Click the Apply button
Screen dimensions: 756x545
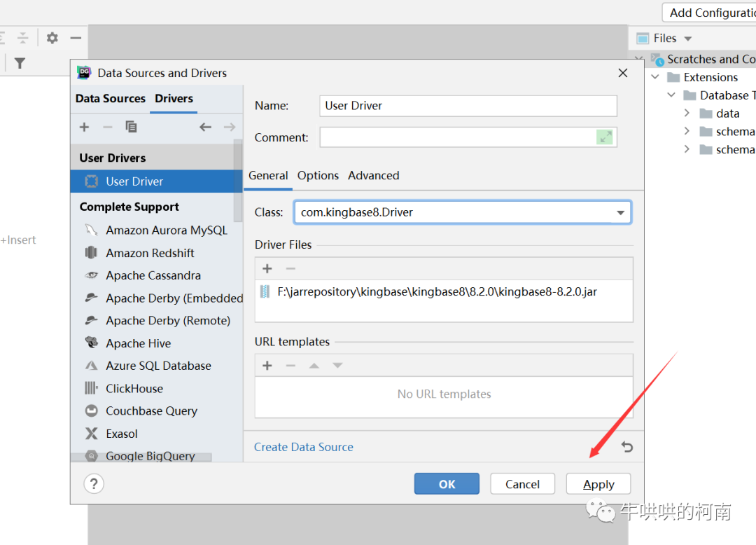(598, 484)
